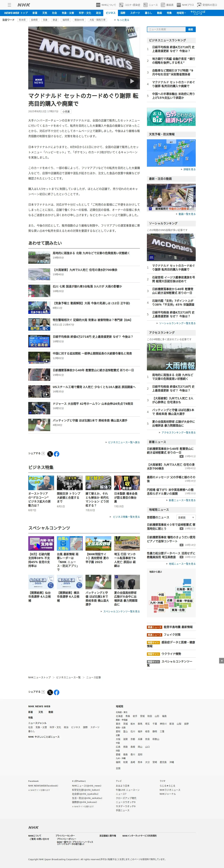Viewport: 224px width, 868px height.
Task: Open おはBiz 5分でわかる経済トレンド banner
Action: [171, 117]
